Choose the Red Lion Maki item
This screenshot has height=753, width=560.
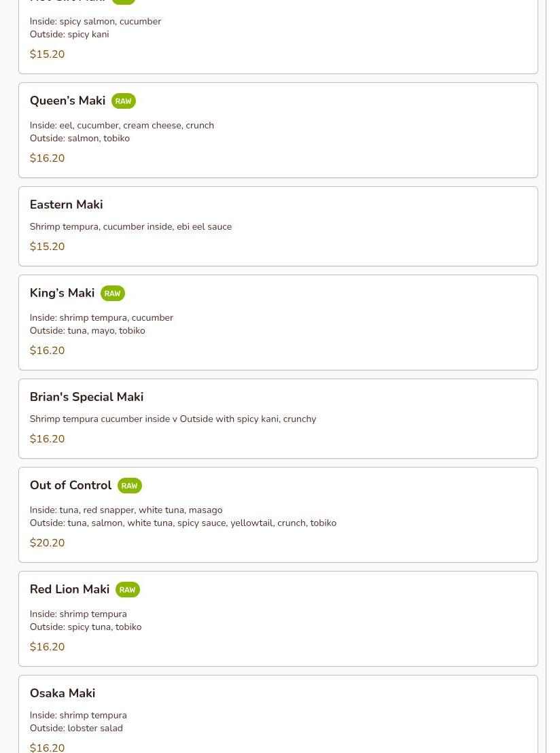69,589
